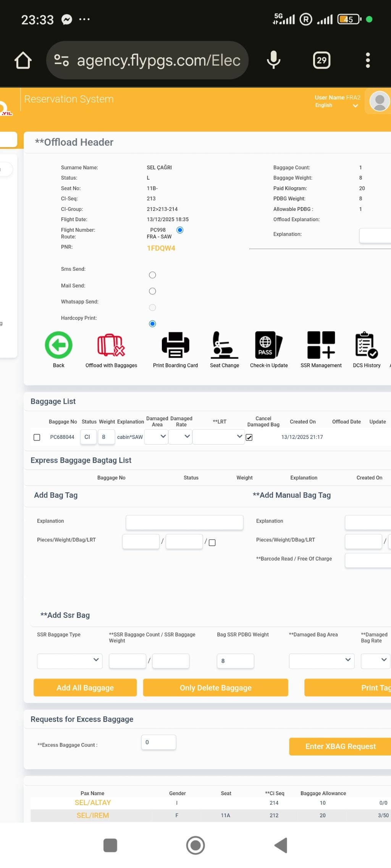The height and width of the screenshot is (868, 391).
Task: Click the Print Boarding Card printer icon
Action: pyautogui.click(x=175, y=345)
